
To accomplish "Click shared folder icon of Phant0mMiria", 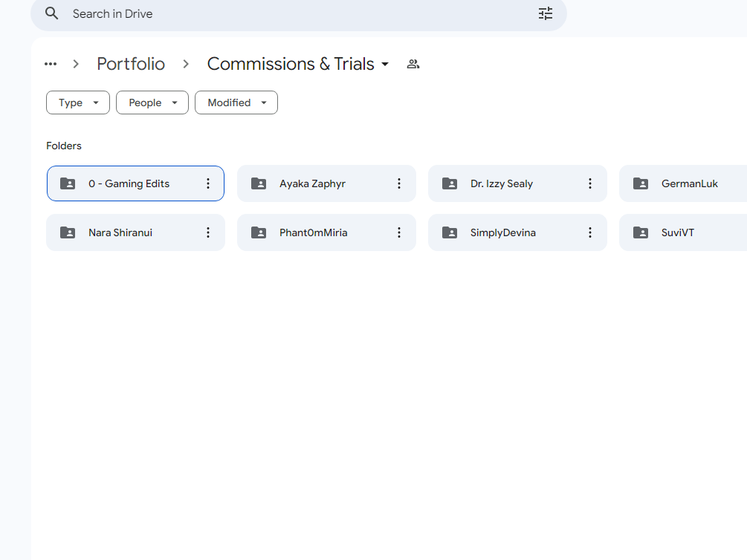I will click(x=259, y=232).
